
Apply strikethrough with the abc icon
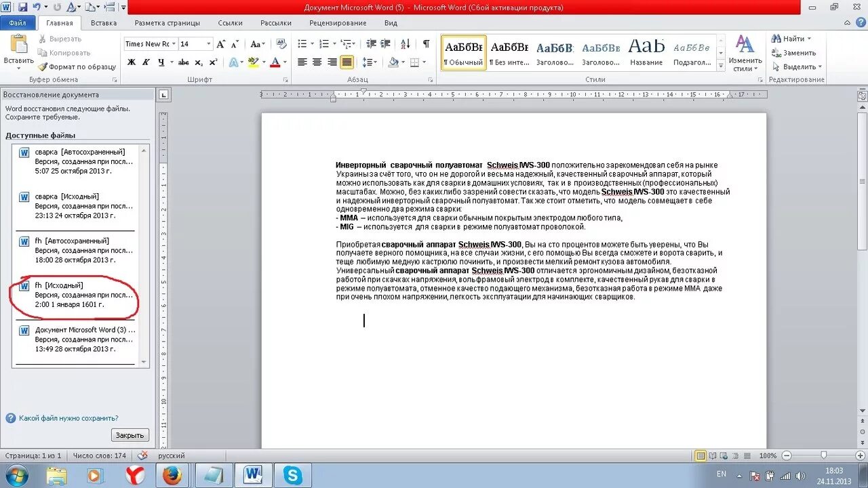tap(183, 62)
